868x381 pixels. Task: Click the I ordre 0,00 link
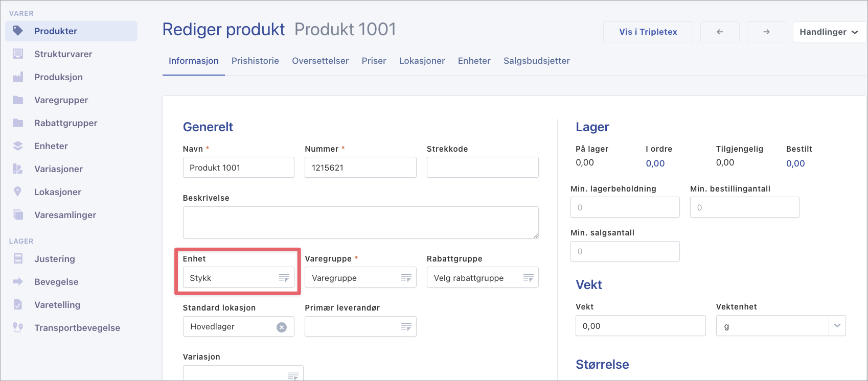click(655, 163)
